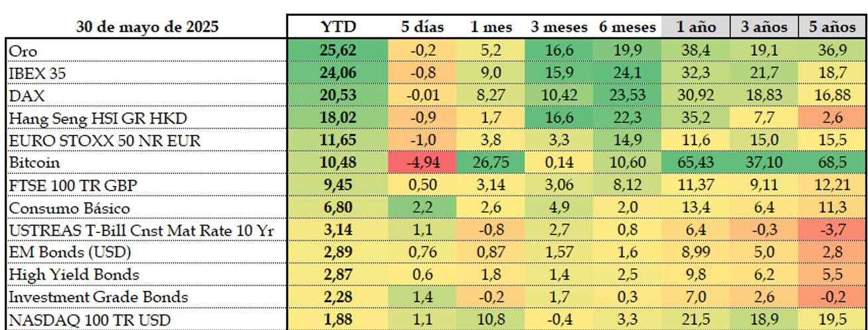Select the '3 meses' column header
The image size is (868, 330).
point(559,27)
